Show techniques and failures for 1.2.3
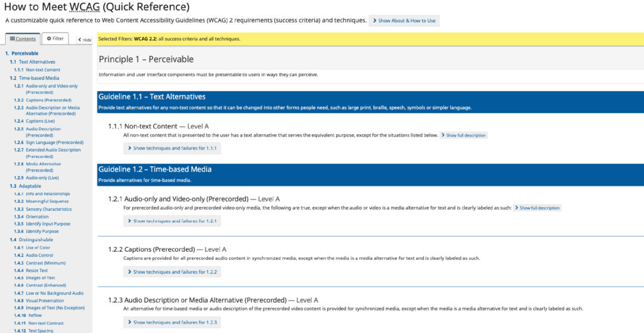Screen dimensions: 644x333 click(172, 322)
